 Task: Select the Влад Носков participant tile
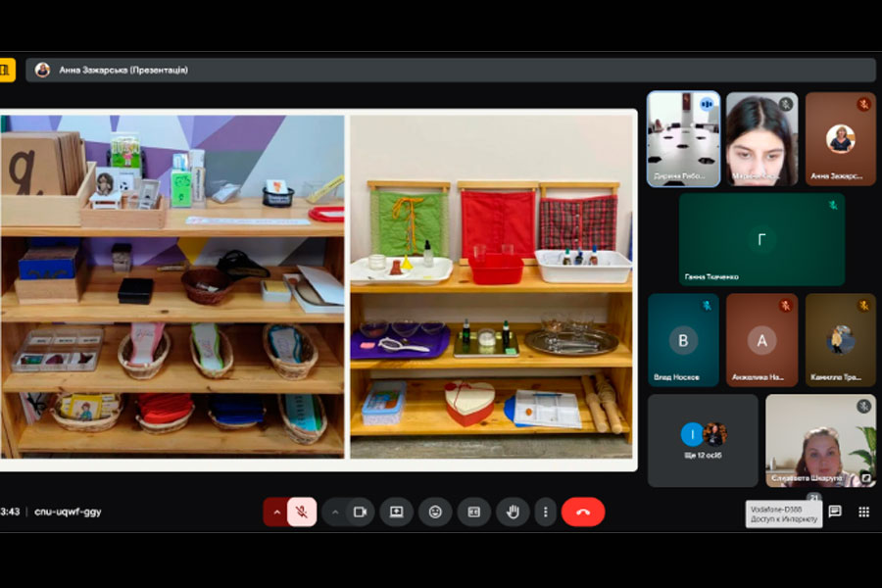click(x=683, y=340)
